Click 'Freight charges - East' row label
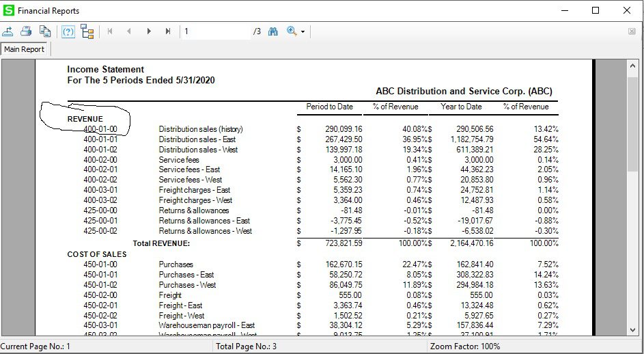The image size is (644, 354). coord(195,190)
